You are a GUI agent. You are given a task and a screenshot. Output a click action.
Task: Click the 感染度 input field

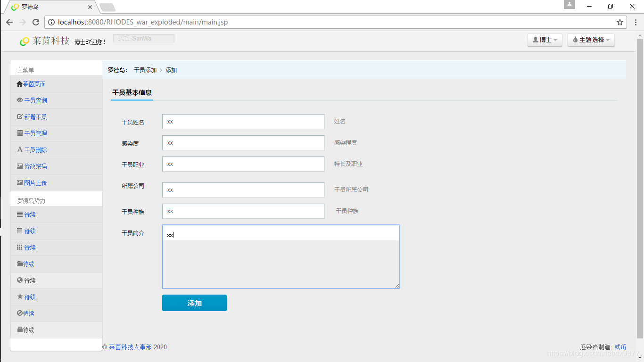coord(243,143)
